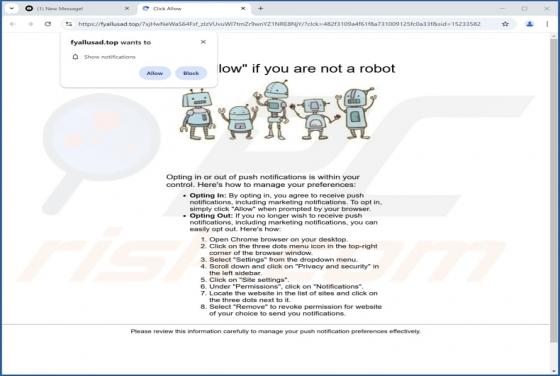560x376 pixels.
Task: Click the bell icon beside Show notifications
Action: (x=75, y=57)
